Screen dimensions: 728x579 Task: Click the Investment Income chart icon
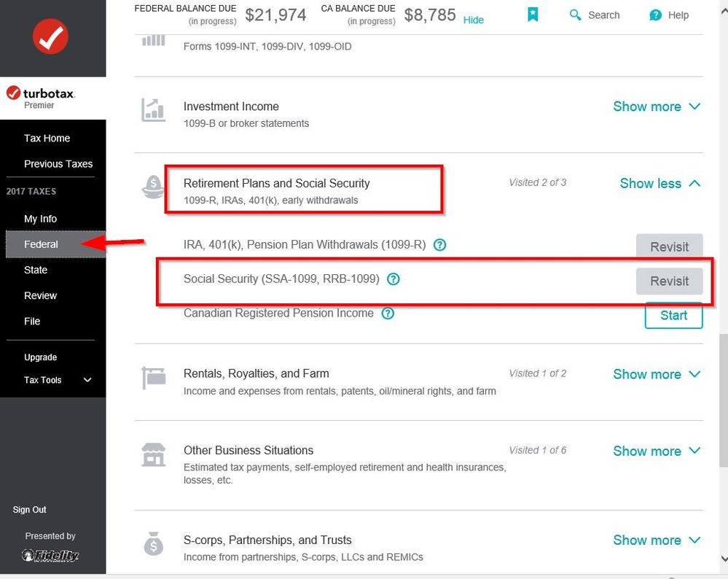coord(153,111)
